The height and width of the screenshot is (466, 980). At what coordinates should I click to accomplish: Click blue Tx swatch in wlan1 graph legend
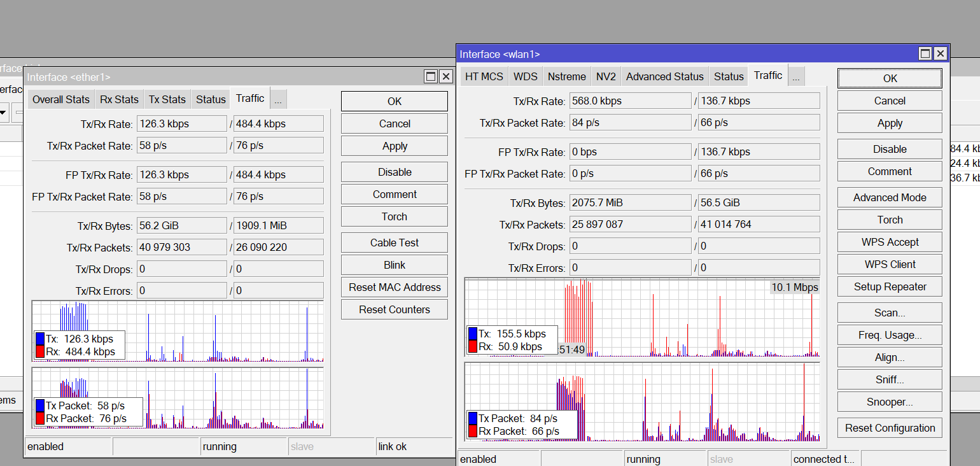(x=472, y=334)
